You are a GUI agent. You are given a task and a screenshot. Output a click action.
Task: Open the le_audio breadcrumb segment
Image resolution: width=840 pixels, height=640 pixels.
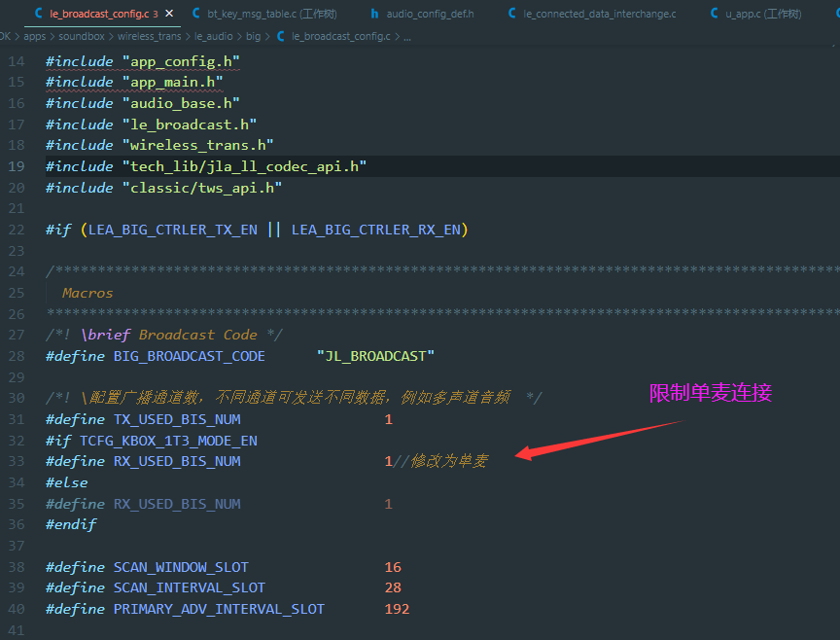pos(213,36)
